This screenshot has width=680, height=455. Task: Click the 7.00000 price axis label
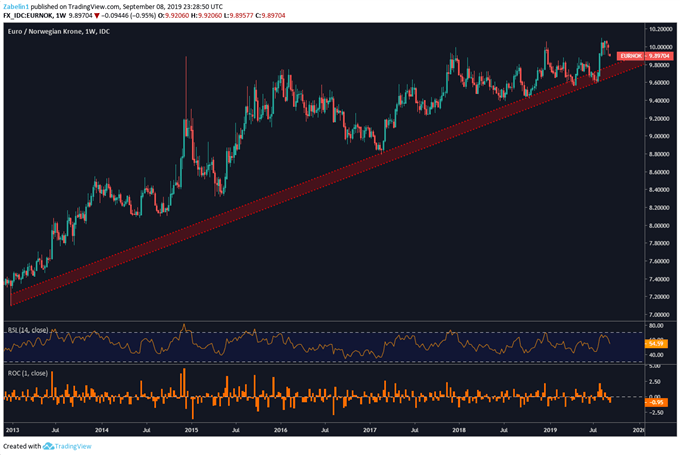tap(657, 314)
